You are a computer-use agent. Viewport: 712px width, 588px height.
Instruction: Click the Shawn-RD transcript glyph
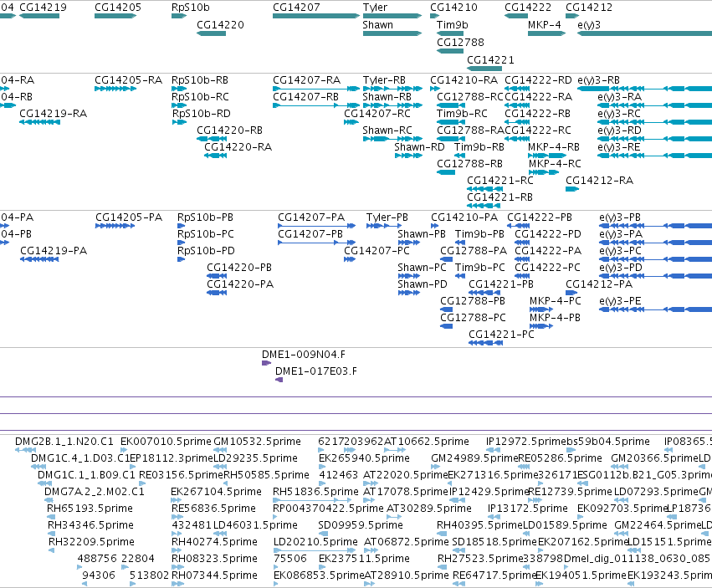(408, 156)
